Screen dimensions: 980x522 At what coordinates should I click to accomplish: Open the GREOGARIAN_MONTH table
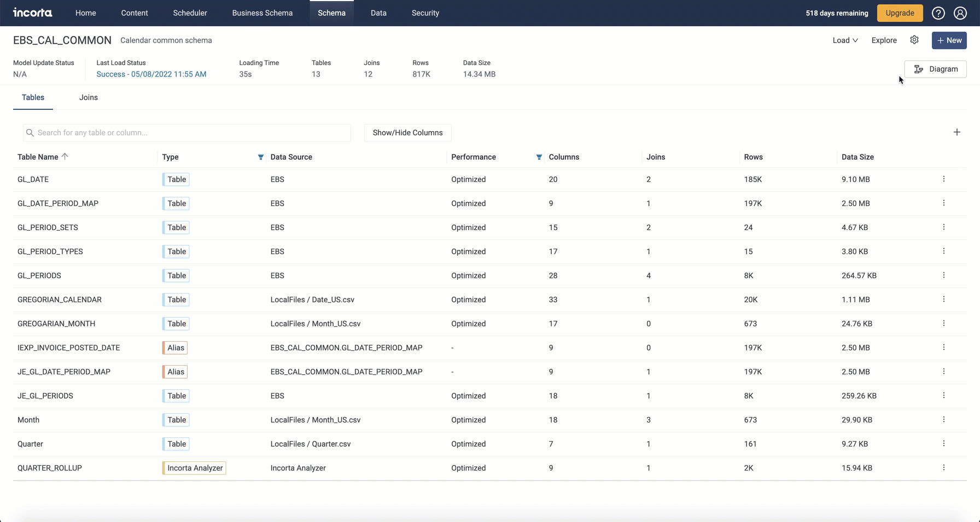[56, 324]
